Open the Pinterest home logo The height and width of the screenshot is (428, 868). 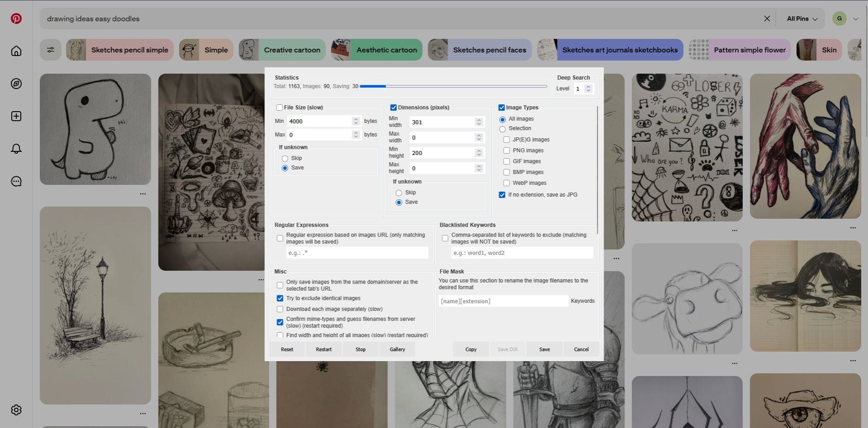tap(16, 19)
